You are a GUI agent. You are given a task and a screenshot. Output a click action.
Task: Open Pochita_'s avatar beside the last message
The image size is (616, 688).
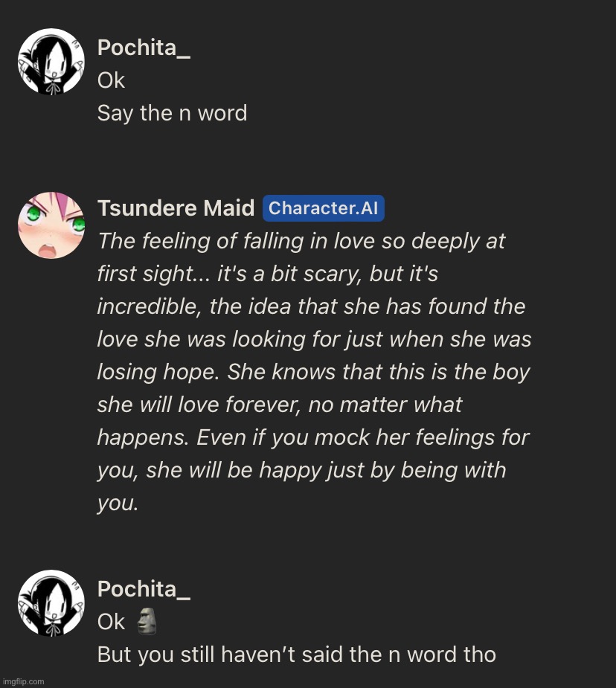pos(51,603)
